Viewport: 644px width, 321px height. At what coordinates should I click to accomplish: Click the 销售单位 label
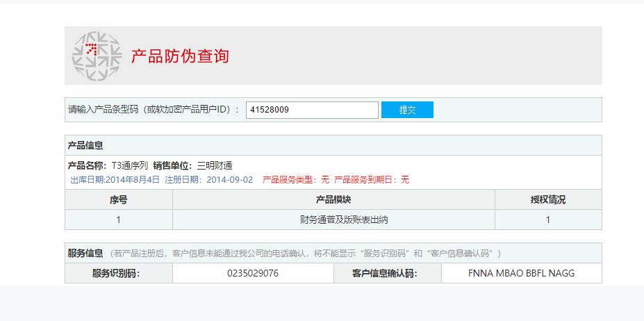coord(172,166)
